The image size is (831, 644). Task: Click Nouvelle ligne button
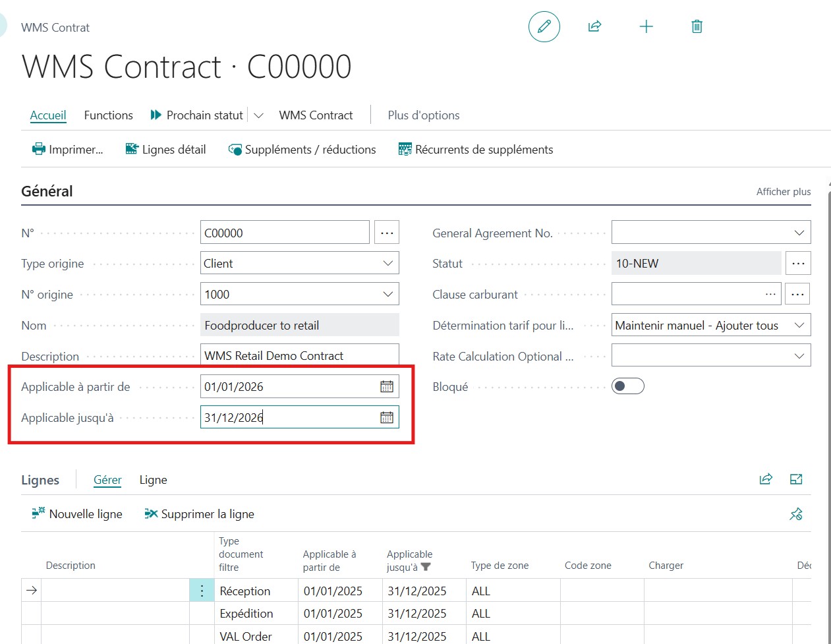[78, 514]
